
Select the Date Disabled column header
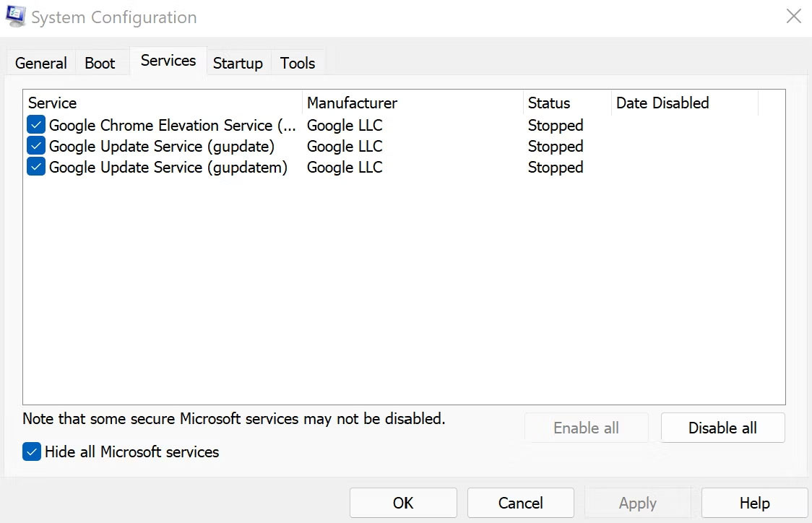[x=662, y=103]
